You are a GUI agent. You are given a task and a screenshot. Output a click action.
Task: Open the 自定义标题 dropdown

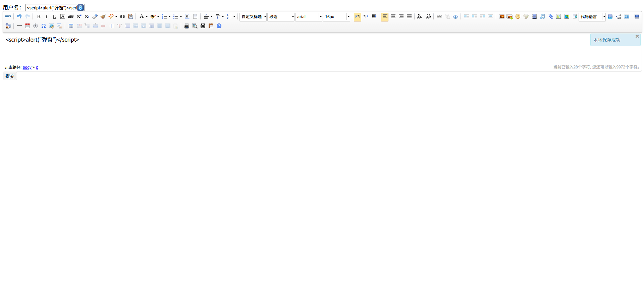(253, 16)
